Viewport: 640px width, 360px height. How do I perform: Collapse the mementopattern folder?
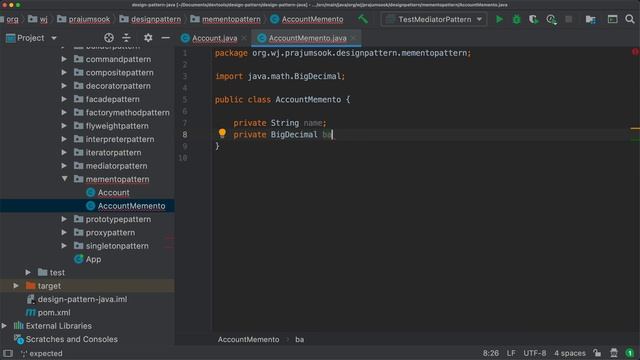pos(64,179)
